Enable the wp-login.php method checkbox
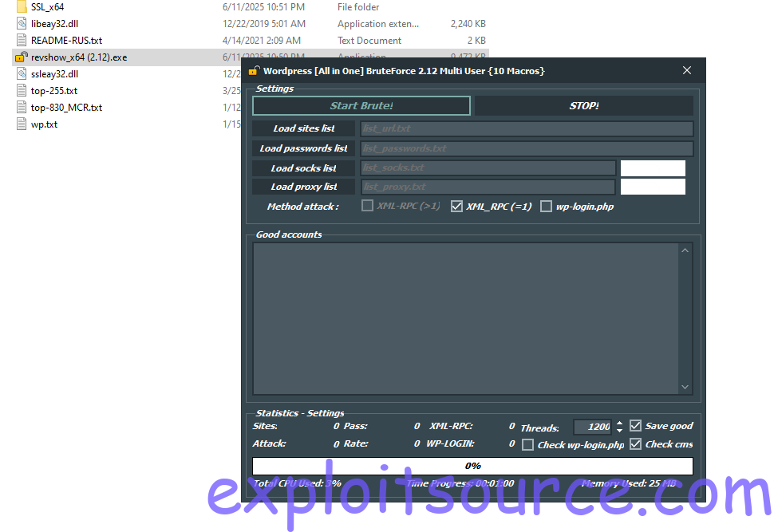 coord(546,207)
